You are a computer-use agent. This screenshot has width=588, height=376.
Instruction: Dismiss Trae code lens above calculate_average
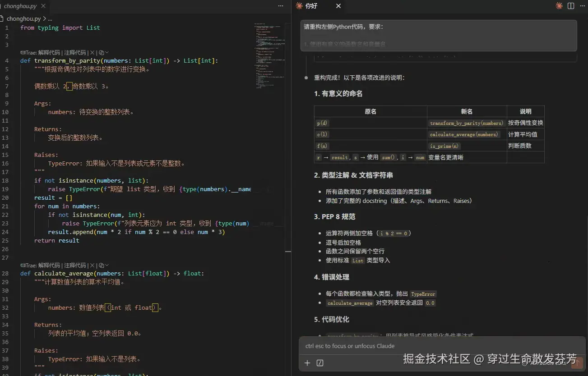click(92, 265)
